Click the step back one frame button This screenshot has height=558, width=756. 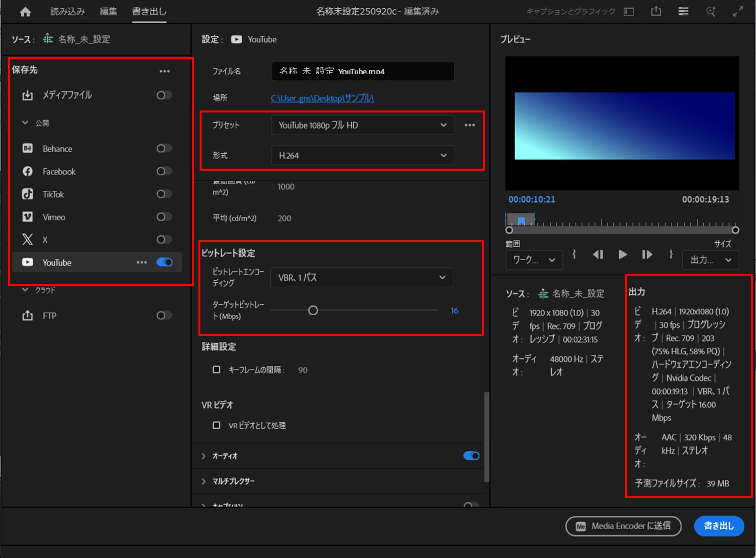pyautogui.click(x=598, y=255)
